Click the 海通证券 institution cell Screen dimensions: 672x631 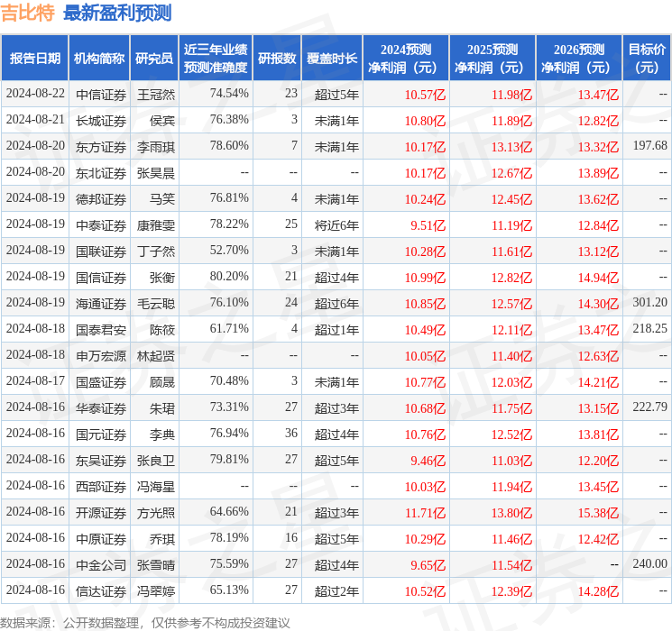[101, 304]
